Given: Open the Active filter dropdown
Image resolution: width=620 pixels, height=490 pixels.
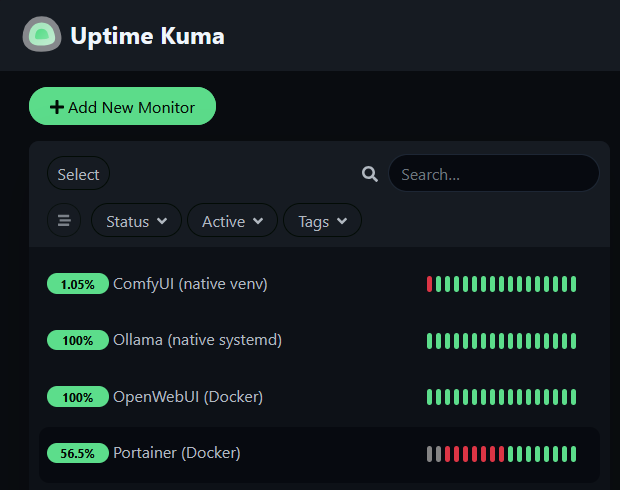Looking at the screenshot, I should point(232,221).
